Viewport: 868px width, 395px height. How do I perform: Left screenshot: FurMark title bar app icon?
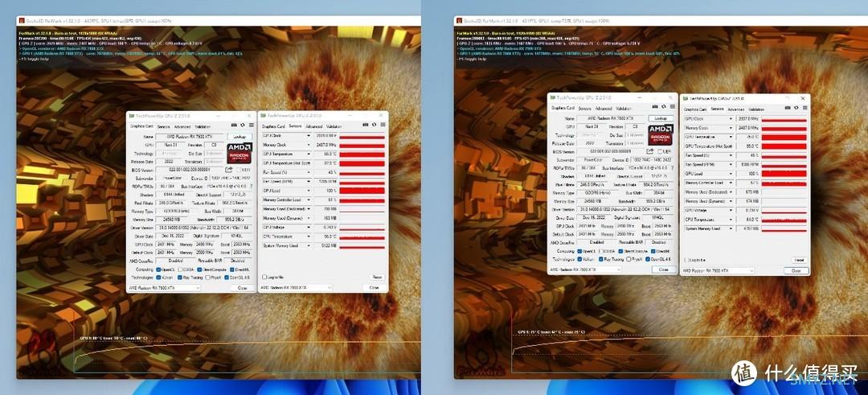click(x=21, y=20)
